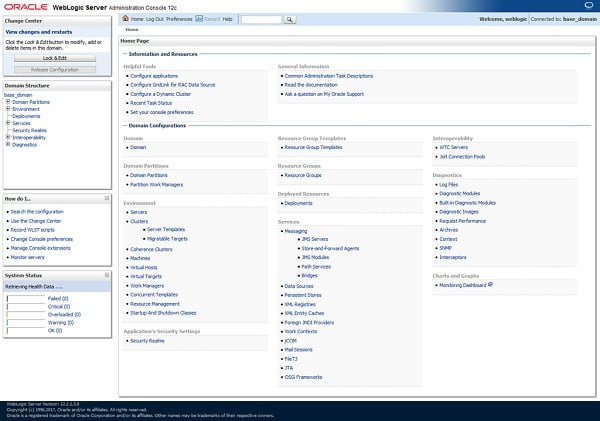
Task: Open Ask a question on My Oracle Support
Action: (x=324, y=94)
